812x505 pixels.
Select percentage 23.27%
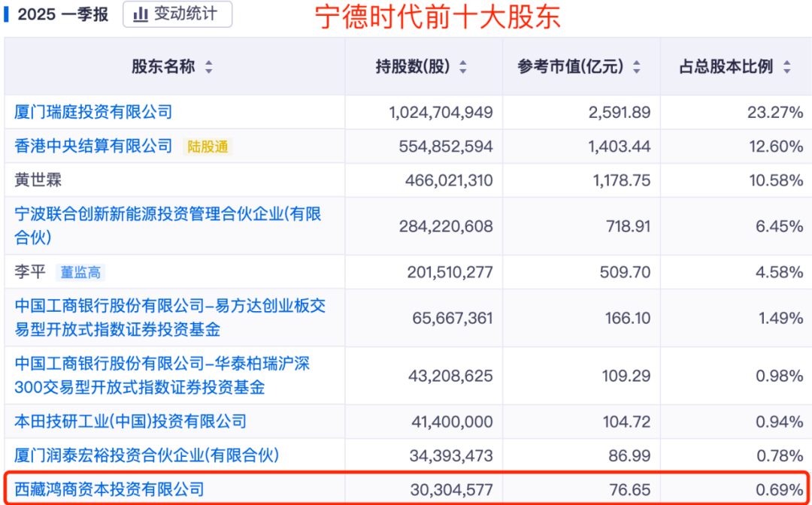tap(775, 112)
